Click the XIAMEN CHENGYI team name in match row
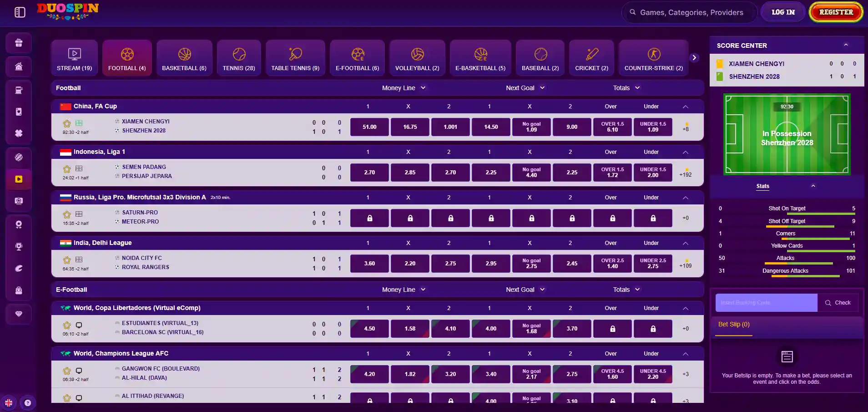 146,122
